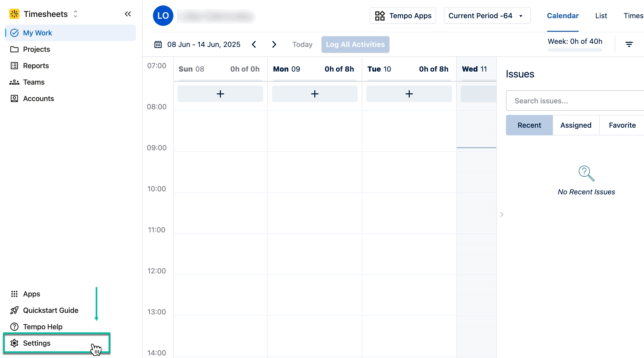Select the Teams icon in the sidebar
This screenshot has width=644, height=358.
[14, 82]
